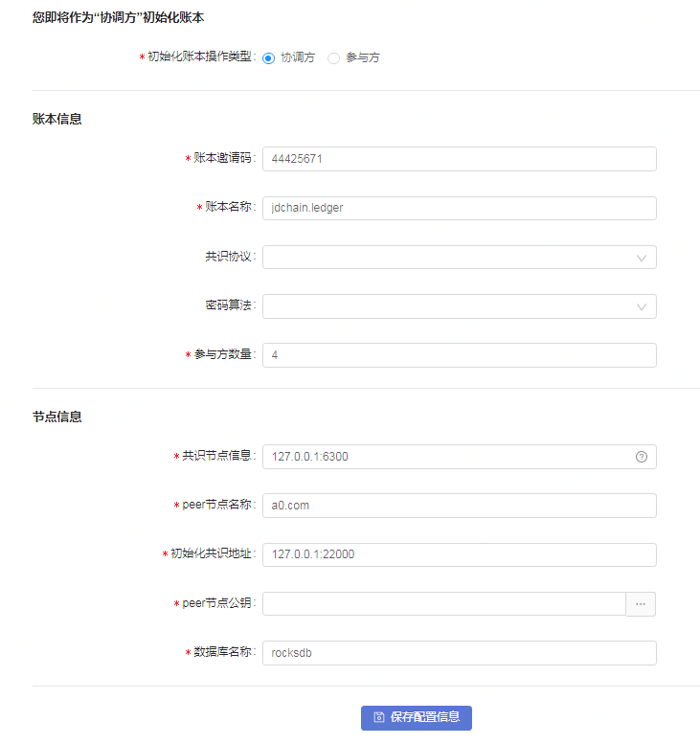This screenshot has width=700, height=744.
Task: Select the 协调方 radio button
Action: [x=269, y=58]
